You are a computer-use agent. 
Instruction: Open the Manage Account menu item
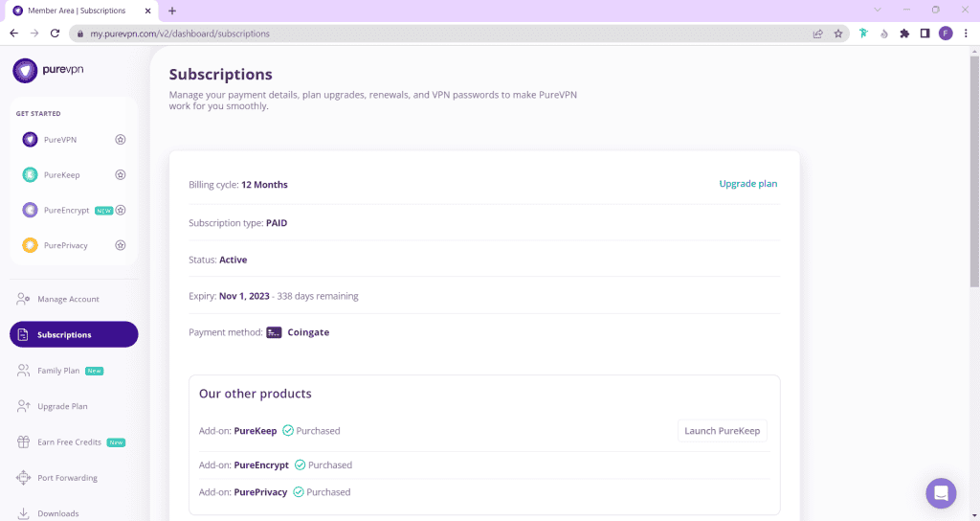pyautogui.click(x=74, y=299)
